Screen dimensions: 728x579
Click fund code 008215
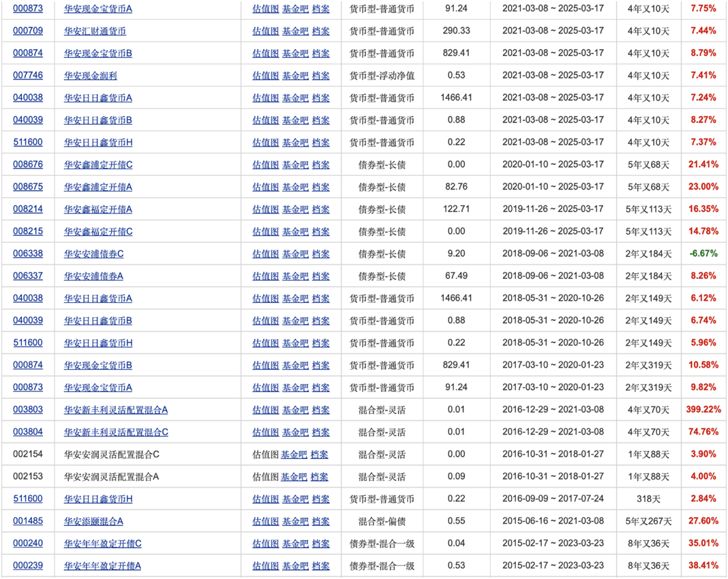pyautogui.click(x=28, y=231)
